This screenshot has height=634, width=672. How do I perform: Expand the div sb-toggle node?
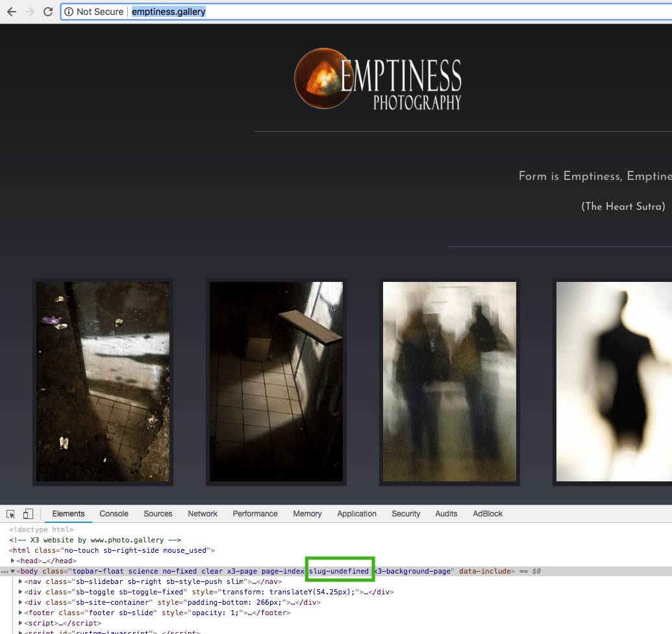coord(21,592)
